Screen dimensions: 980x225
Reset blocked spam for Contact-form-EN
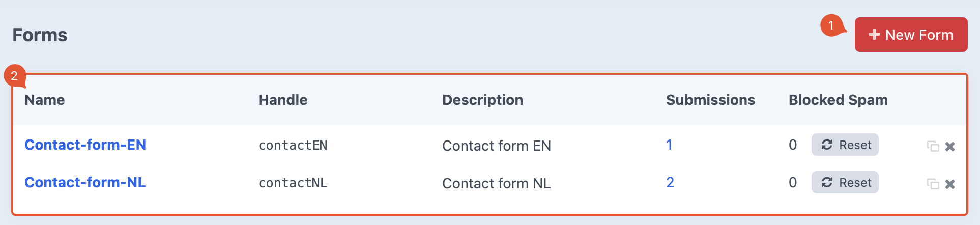pyautogui.click(x=845, y=145)
